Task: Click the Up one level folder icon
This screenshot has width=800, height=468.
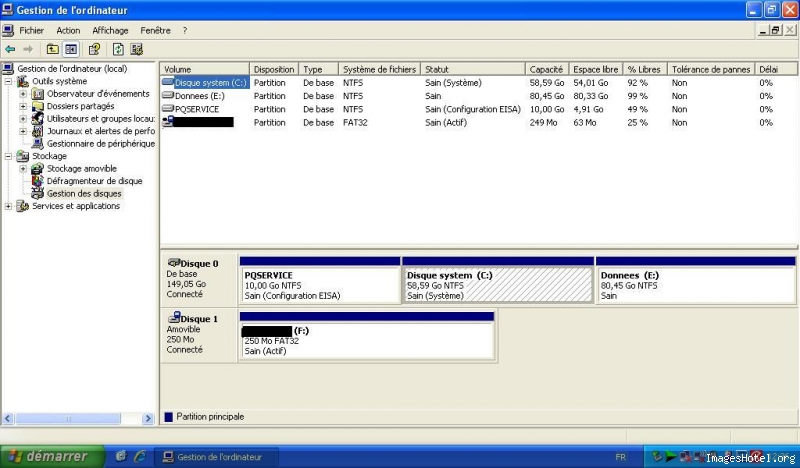Action: pyautogui.click(x=53, y=49)
